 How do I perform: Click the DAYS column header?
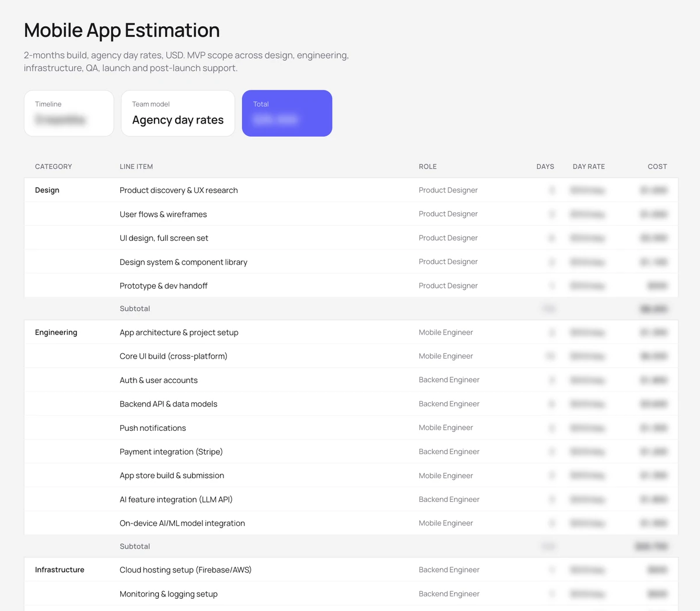[545, 167]
